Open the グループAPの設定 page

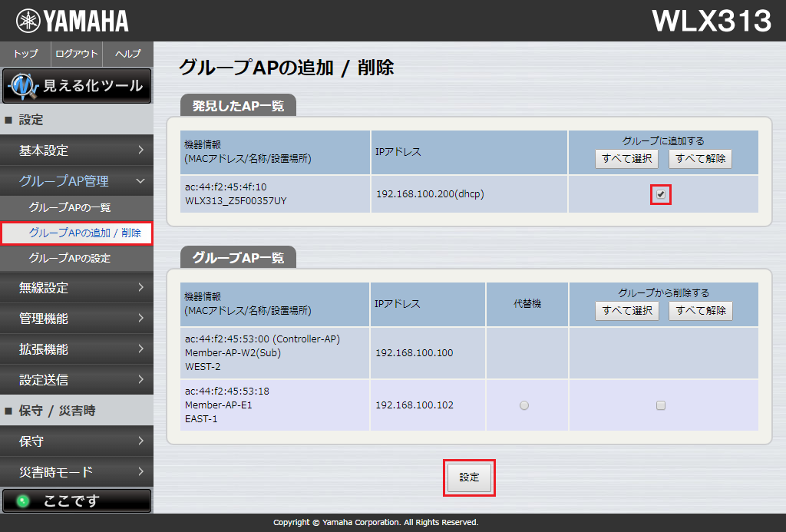point(77,259)
